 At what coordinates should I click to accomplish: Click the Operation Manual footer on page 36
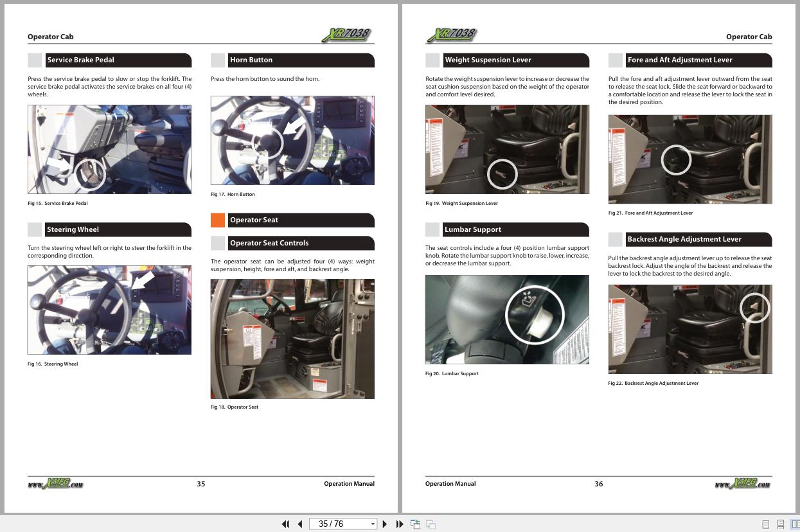pyautogui.click(x=450, y=484)
